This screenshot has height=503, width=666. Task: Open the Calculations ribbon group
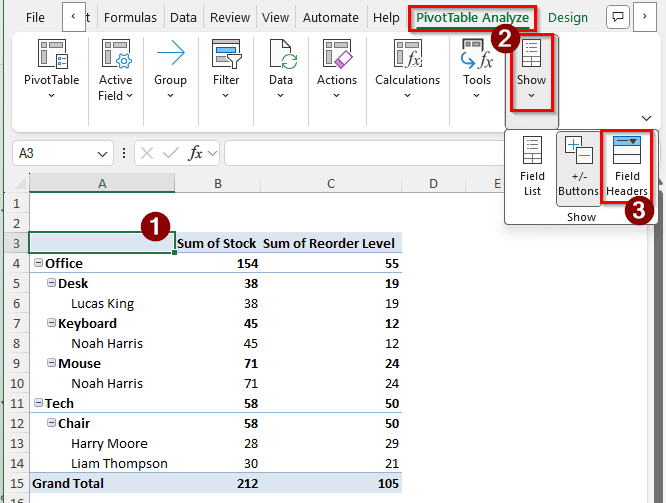pos(407,70)
